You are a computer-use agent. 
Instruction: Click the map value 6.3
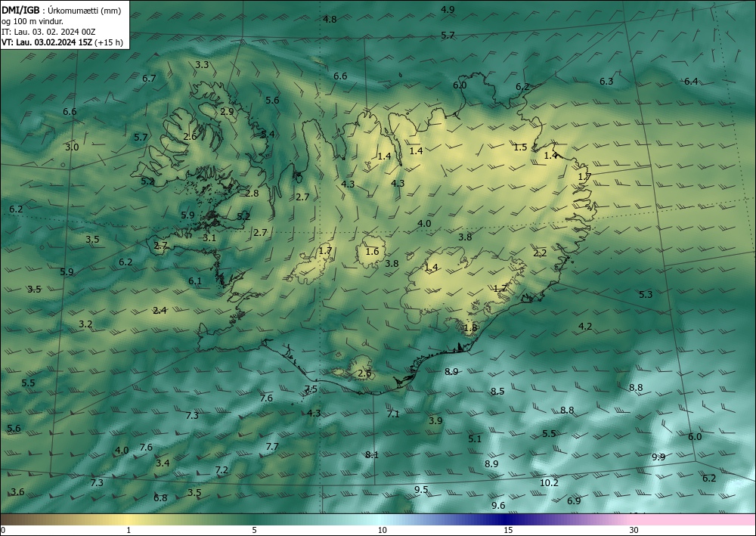click(x=606, y=82)
